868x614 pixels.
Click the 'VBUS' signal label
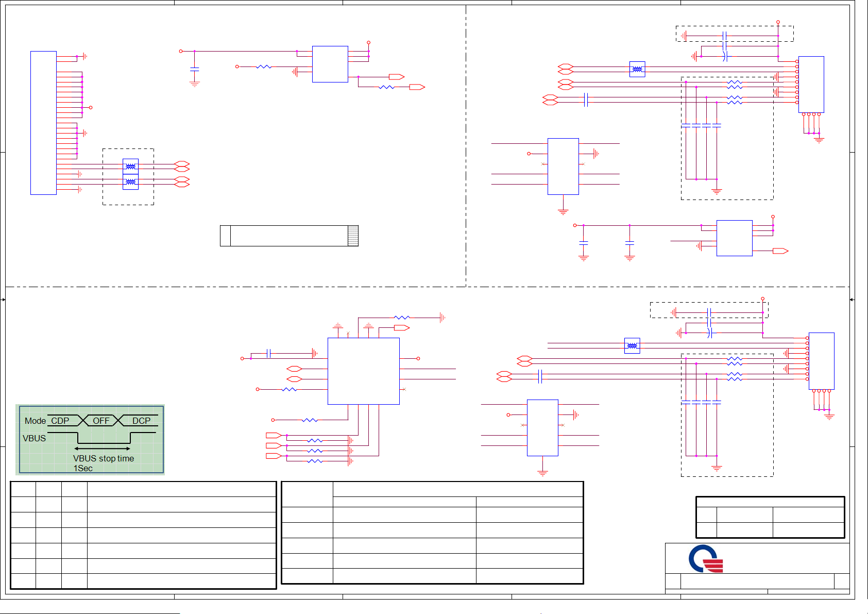(x=34, y=438)
